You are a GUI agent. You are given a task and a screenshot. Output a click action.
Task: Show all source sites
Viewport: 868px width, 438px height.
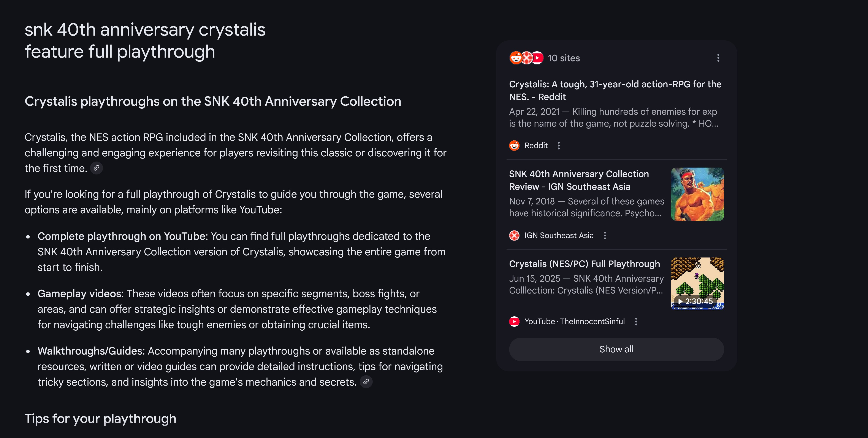616,349
